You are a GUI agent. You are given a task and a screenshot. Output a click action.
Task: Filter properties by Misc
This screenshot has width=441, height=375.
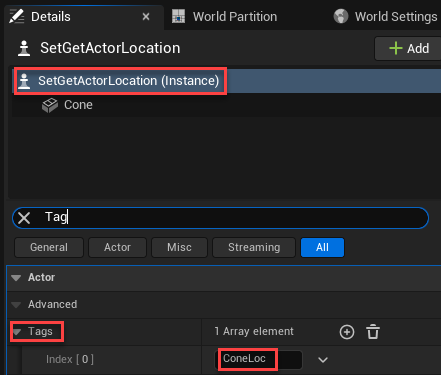tap(179, 247)
